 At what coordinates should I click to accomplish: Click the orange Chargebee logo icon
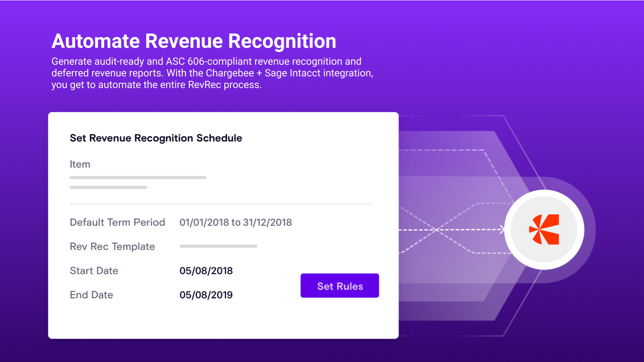coord(544,229)
